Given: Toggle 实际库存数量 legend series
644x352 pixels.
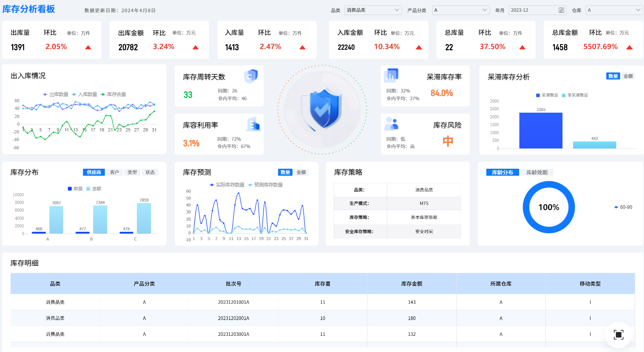Looking at the screenshot, I should tap(227, 185).
